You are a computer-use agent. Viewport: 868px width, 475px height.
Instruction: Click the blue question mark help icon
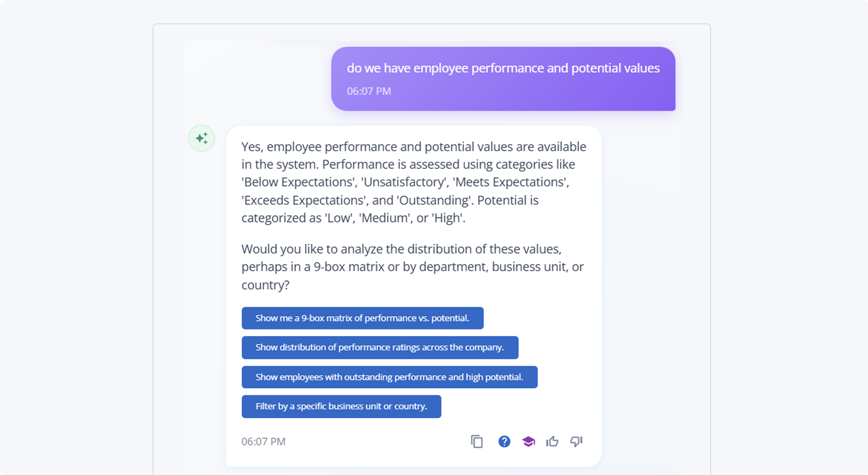coord(504,442)
